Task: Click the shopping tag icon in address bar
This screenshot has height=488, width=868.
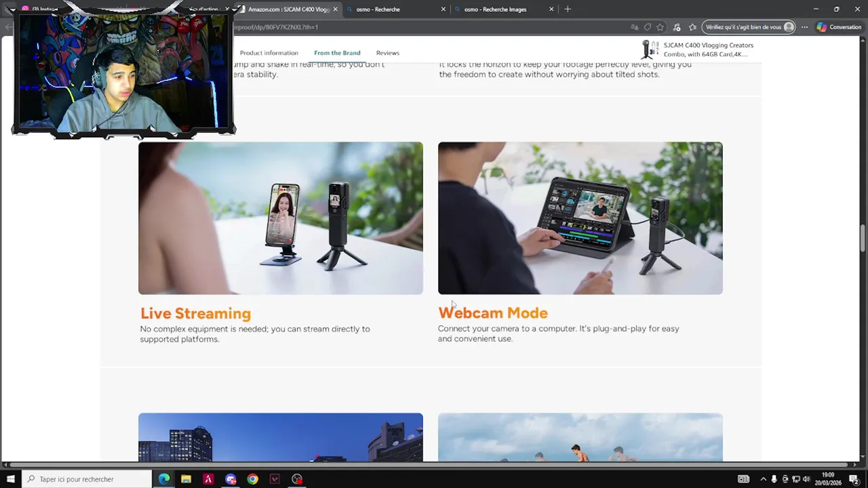Action: click(648, 27)
